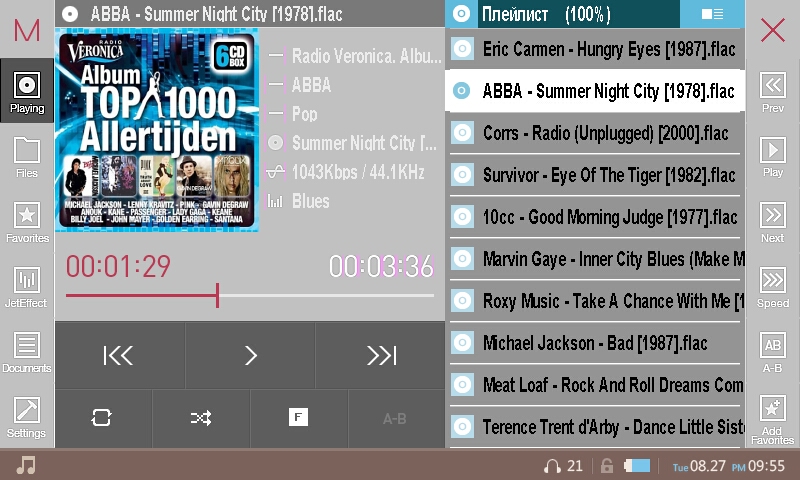Screen dimensions: 800x480
Task: Change playback Speed
Action: click(x=772, y=287)
